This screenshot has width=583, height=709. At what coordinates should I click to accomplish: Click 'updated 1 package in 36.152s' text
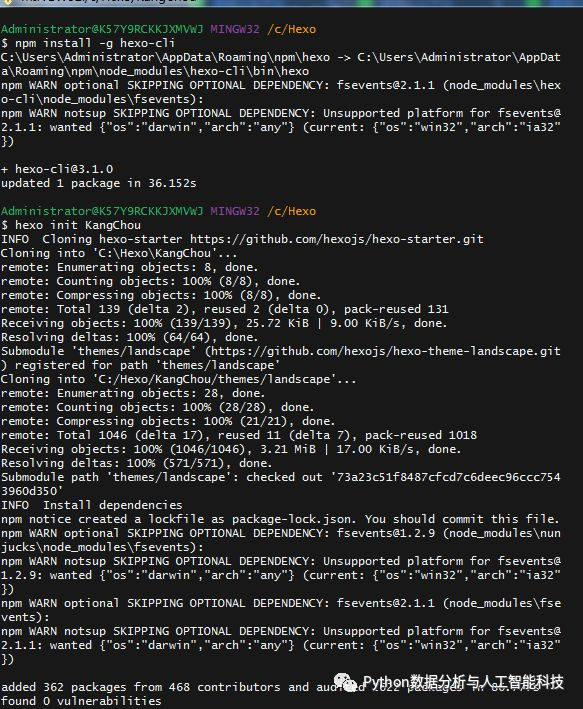(99, 183)
